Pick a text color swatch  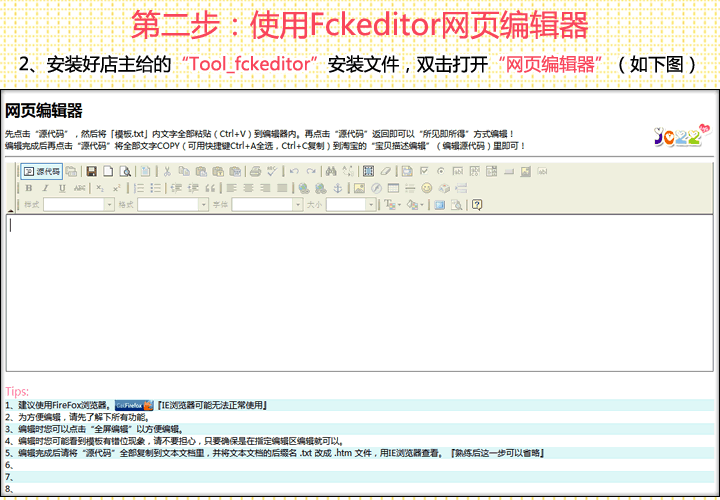pyautogui.click(x=392, y=204)
